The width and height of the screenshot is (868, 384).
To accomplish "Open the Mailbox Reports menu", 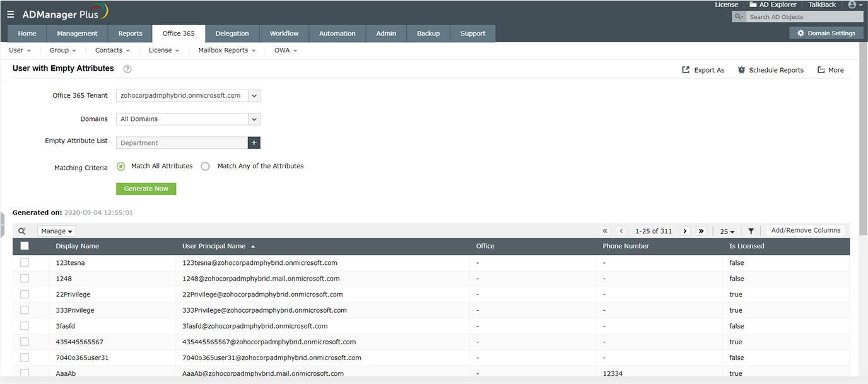I will pos(226,50).
